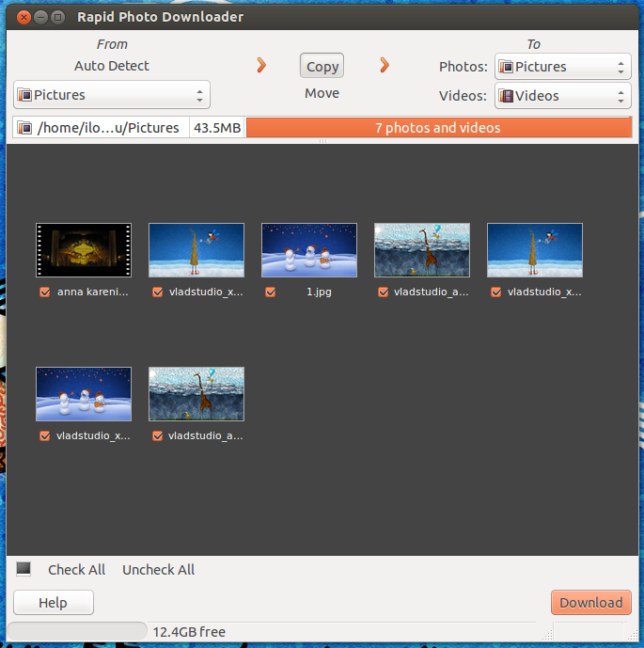Toggle checkbox of vladstudio_x… ending the top row

click(x=496, y=292)
